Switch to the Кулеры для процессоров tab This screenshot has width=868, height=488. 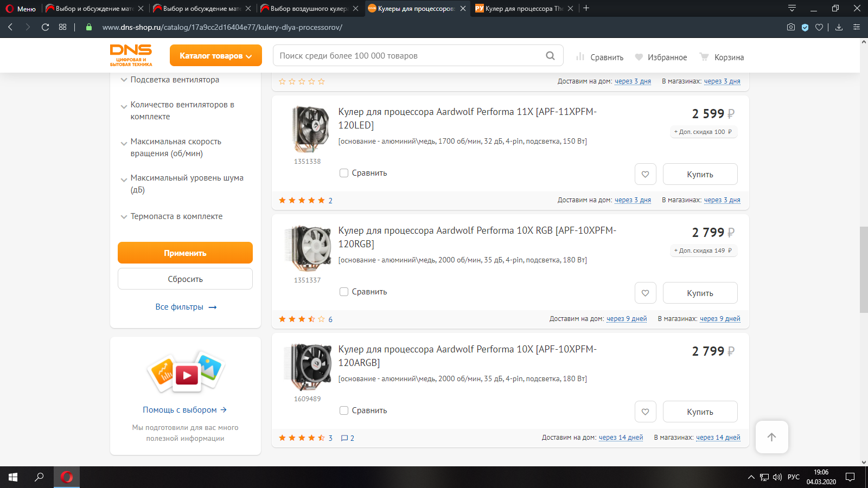pyautogui.click(x=416, y=9)
